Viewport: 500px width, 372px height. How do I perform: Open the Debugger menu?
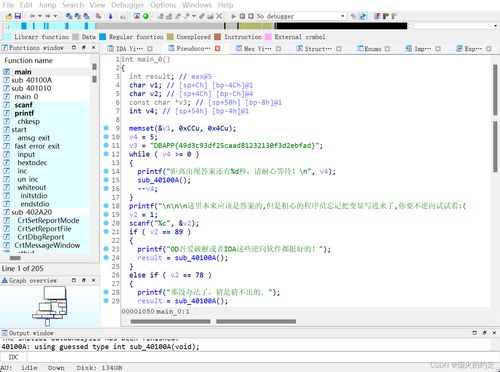127,5
